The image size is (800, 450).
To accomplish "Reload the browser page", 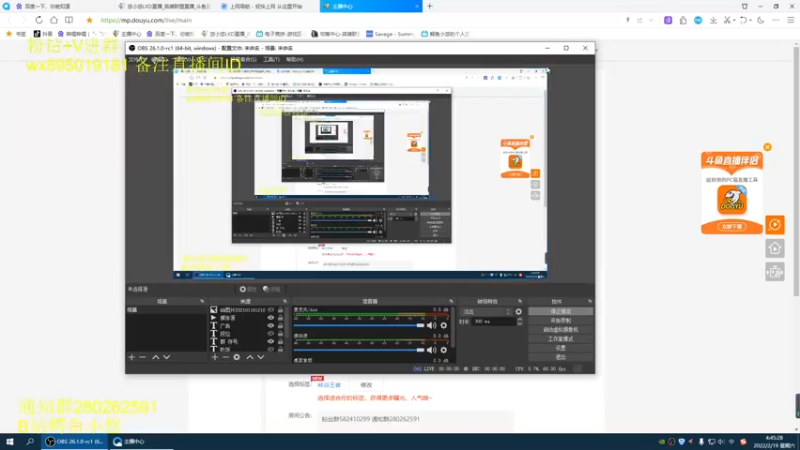I will (x=39, y=20).
